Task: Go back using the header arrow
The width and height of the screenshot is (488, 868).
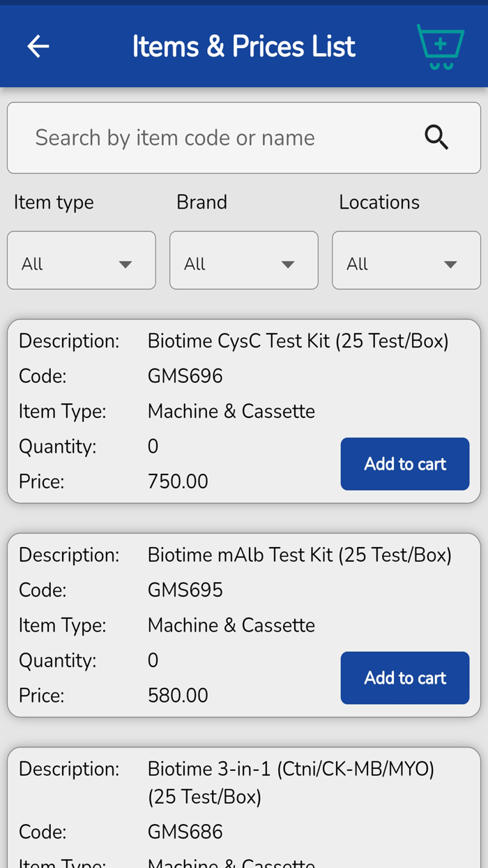Action: 38,47
